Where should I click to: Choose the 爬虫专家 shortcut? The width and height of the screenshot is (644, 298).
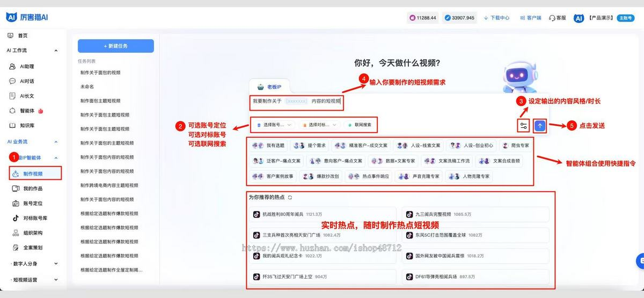click(x=516, y=146)
